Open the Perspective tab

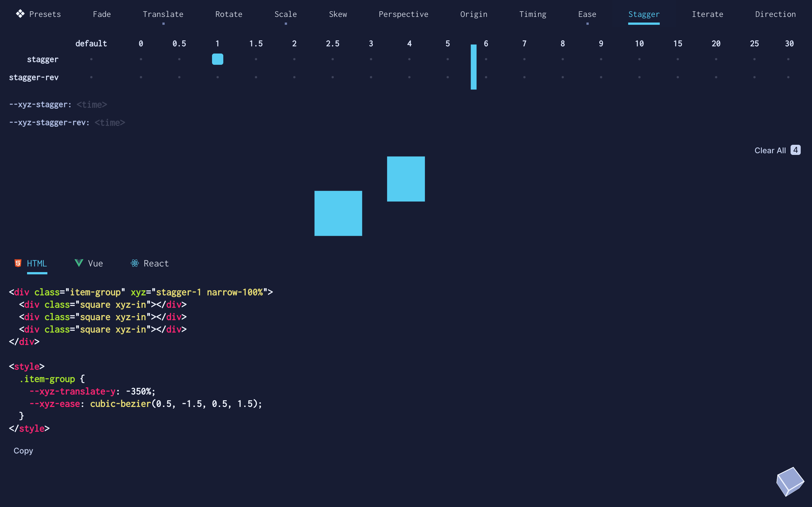click(x=403, y=14)
